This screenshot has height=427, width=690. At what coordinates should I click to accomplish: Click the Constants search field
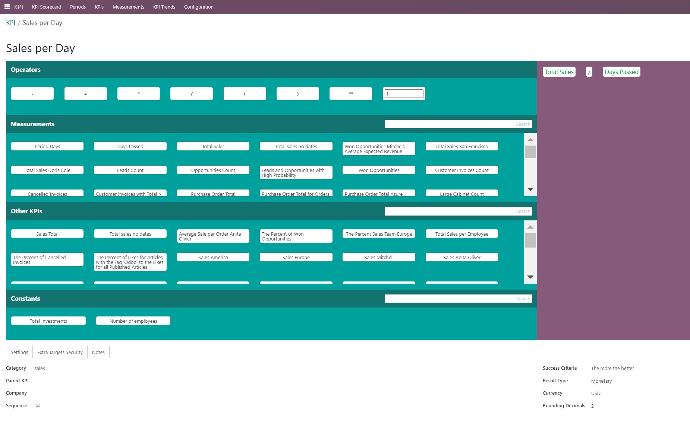pyautogui.click(x=458, y=299)
